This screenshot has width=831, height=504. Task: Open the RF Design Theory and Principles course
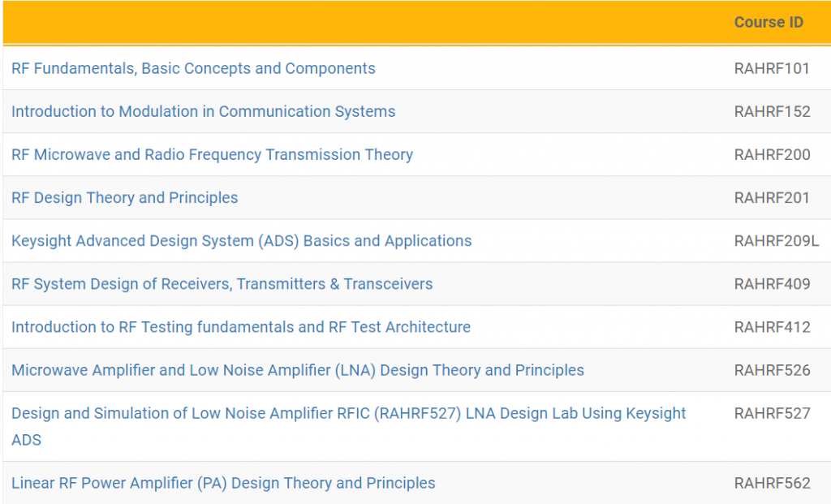pyautogui.click(x=124, y=198)
